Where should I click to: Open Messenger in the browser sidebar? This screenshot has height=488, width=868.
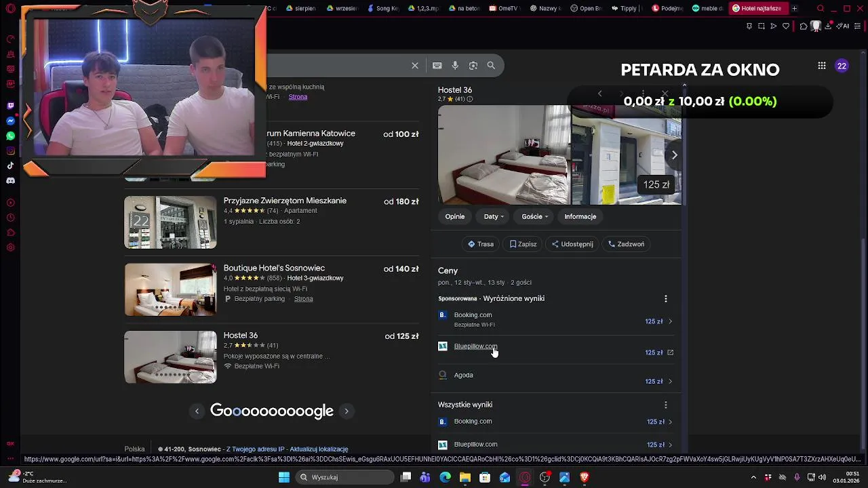coord(10,121)
